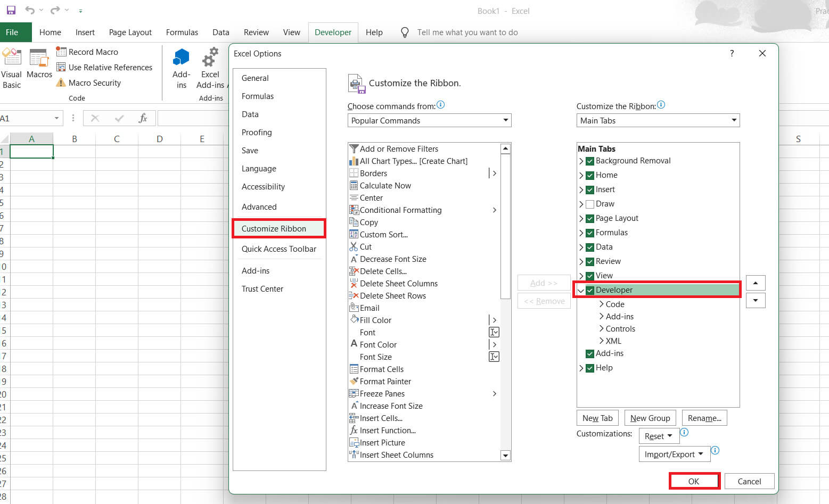Select the Email command in list
Image resolution: width=829 pixels, height=504 pixels.
pos(423,308)
